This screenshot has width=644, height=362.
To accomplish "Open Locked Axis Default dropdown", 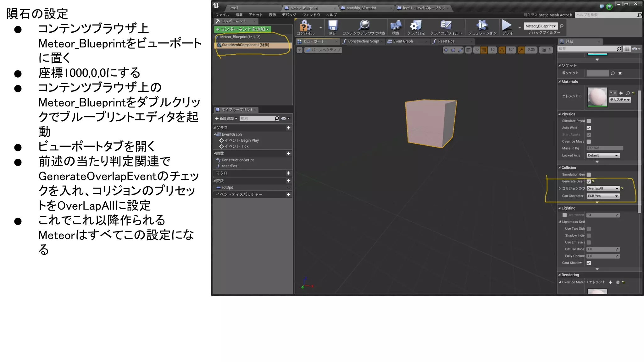I will click(603, 156).
